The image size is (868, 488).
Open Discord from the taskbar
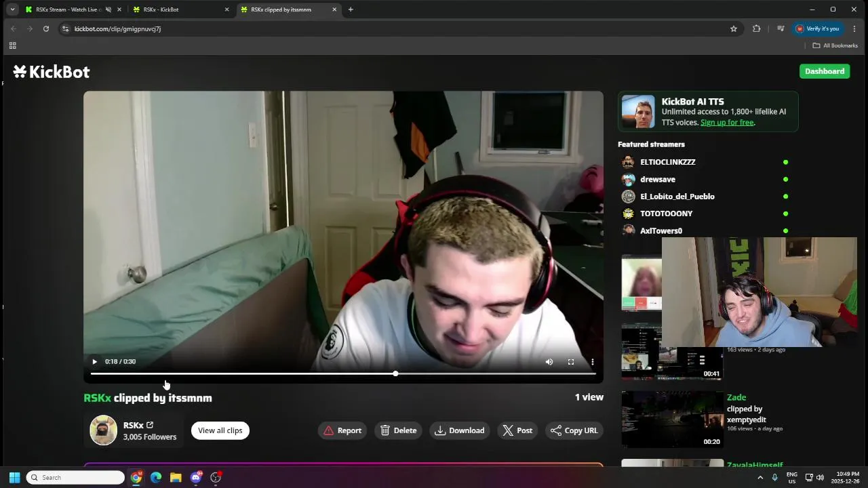(x=196, y=478)
